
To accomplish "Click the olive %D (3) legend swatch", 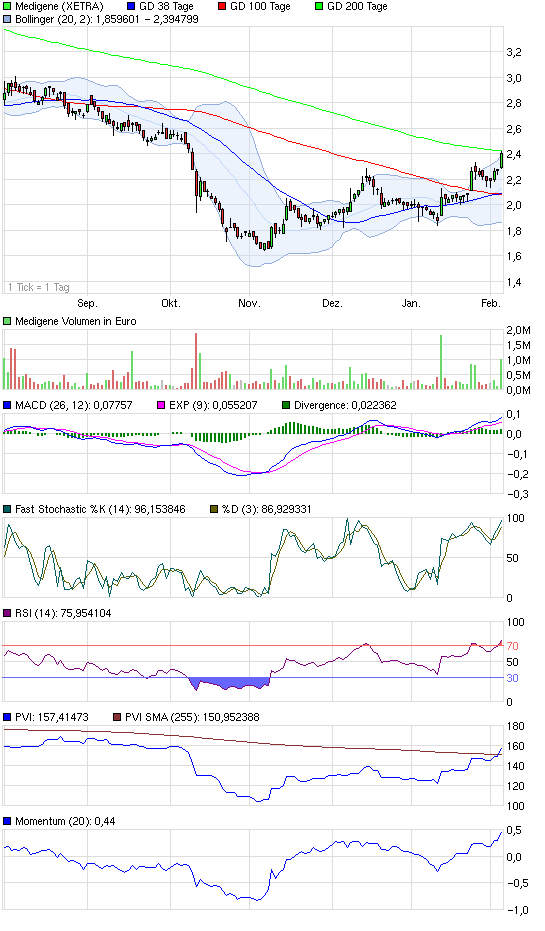I will point(214,509).
